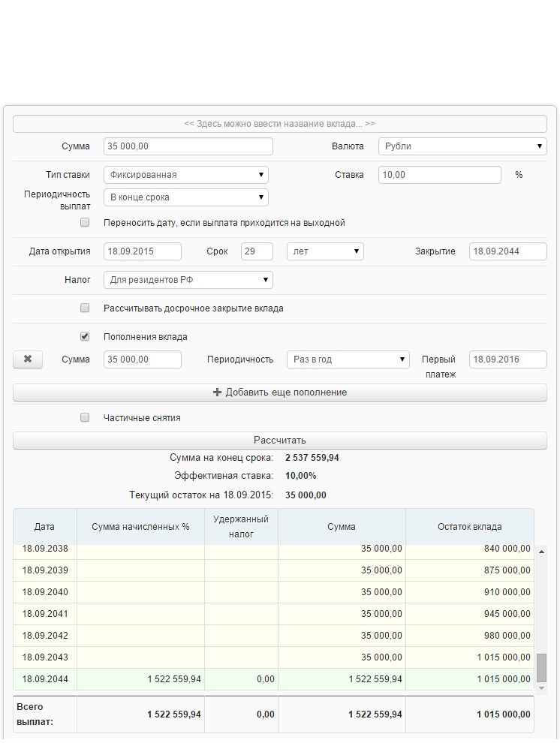Open the Периодичность выплат dropdown
560x743 pixels.
tap(185, 197)
